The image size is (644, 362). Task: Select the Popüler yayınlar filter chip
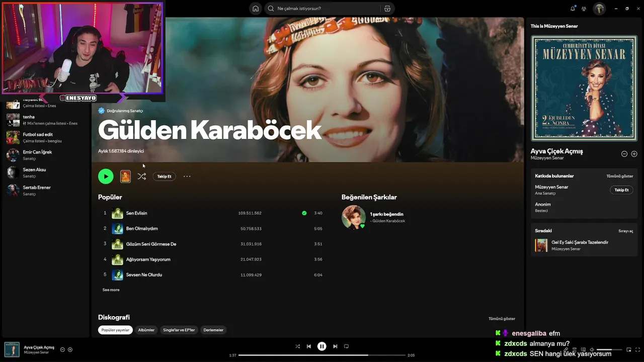(115, 330)
